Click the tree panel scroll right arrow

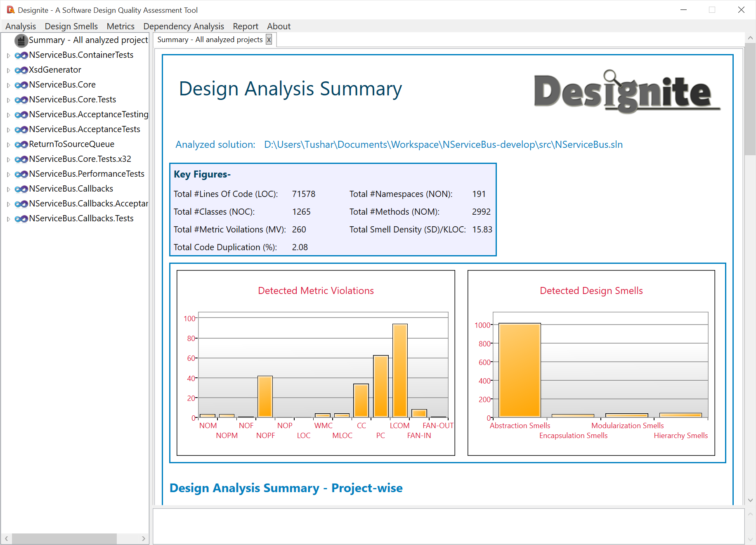[143, 538]
